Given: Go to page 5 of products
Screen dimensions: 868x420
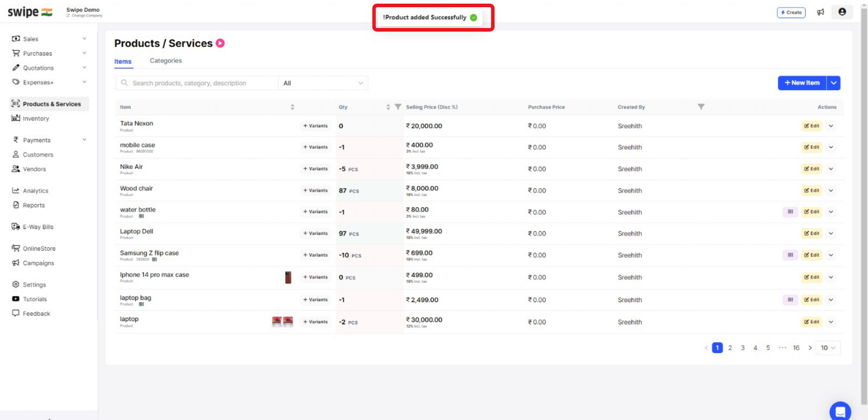Looking at the screenshot, I should tap(768, 348).
